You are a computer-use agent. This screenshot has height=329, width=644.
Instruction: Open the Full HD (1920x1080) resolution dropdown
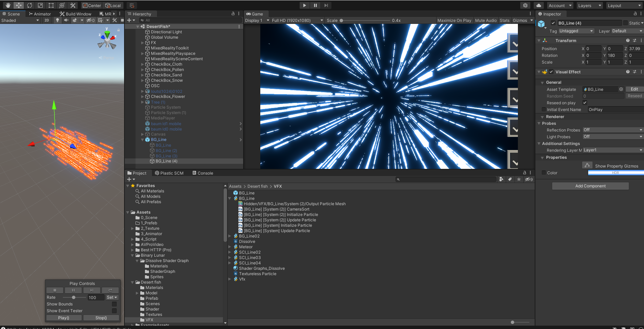(297, 20)
